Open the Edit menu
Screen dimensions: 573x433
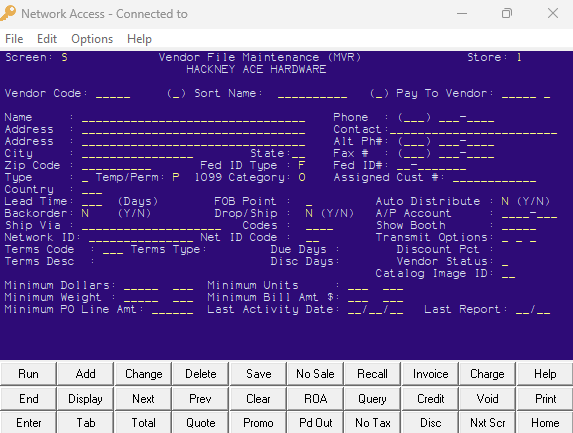tap(47, 39)
